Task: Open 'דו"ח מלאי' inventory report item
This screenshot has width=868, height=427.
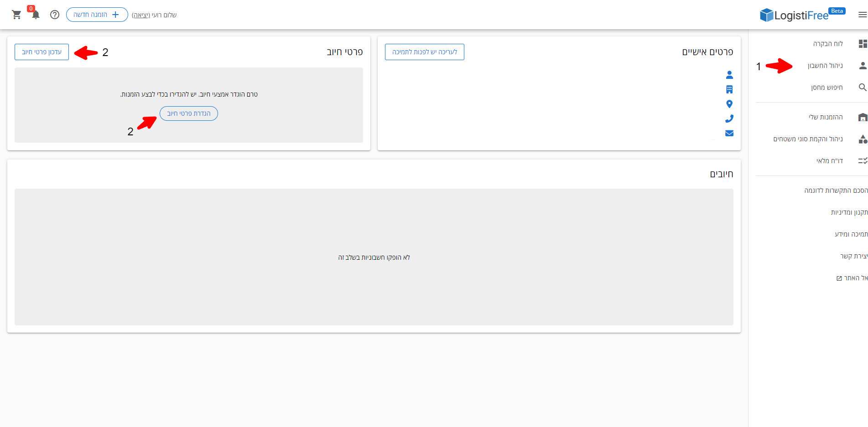Action: [829, 161]
